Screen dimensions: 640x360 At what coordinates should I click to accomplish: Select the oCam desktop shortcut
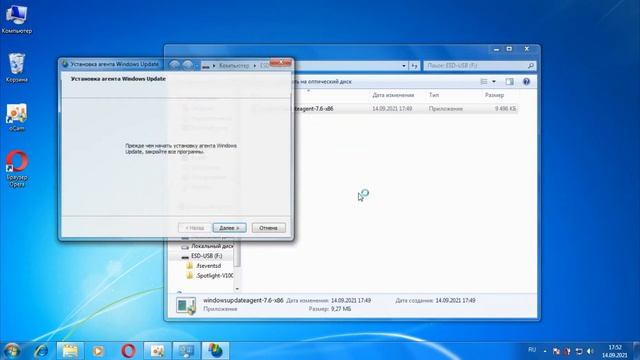[x=16, y=118]
